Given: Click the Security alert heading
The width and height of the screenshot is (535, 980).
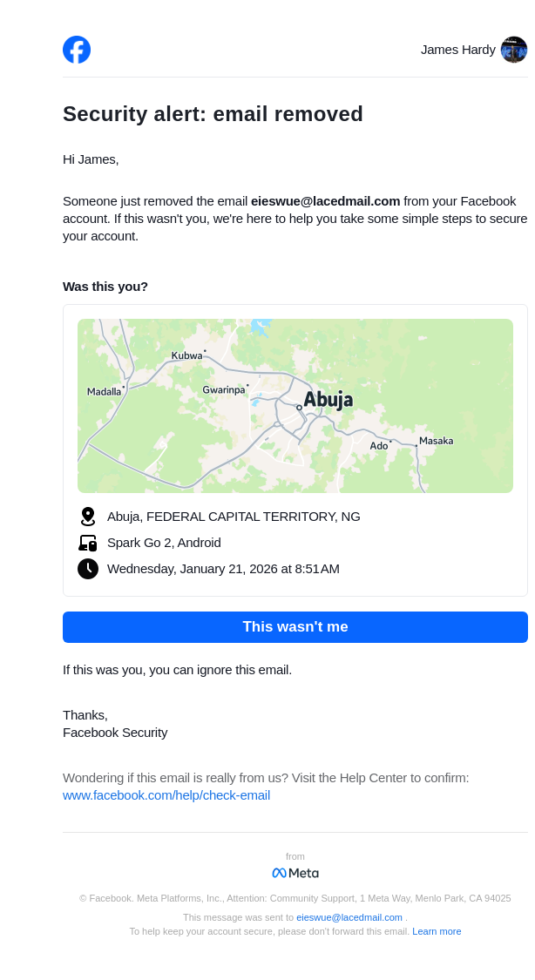Looking at the screenshot, I should (x=213, y=114).
